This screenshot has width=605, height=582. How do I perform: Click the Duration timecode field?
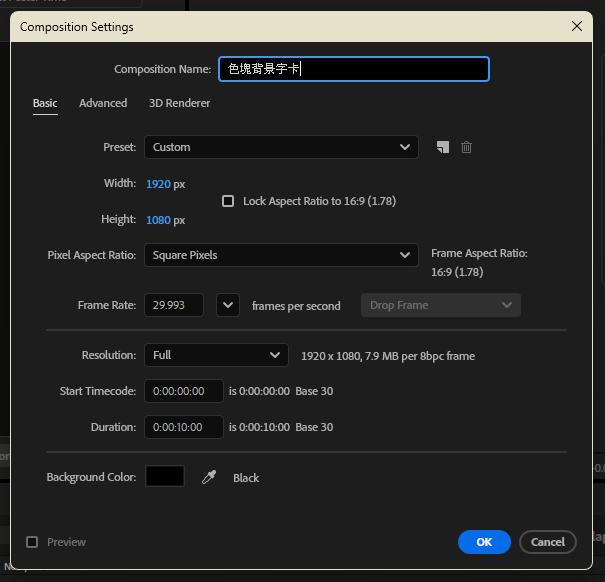(183, 427)
